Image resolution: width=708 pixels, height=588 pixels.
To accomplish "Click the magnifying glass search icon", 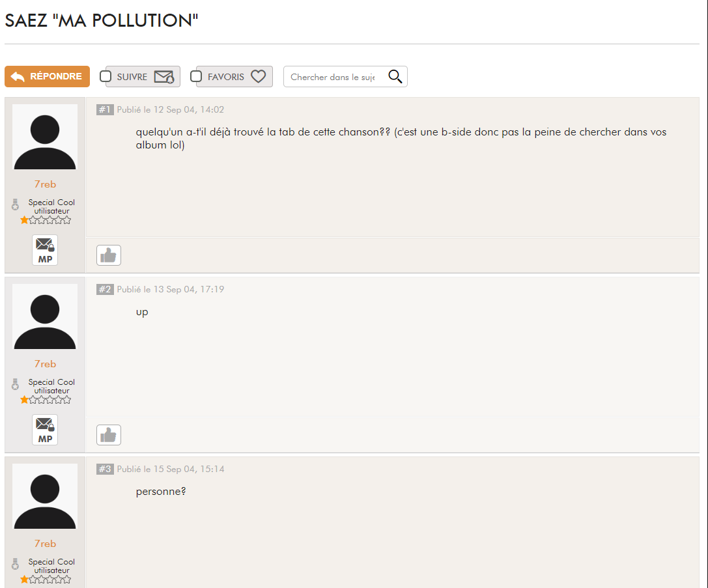I will point(395,77).
